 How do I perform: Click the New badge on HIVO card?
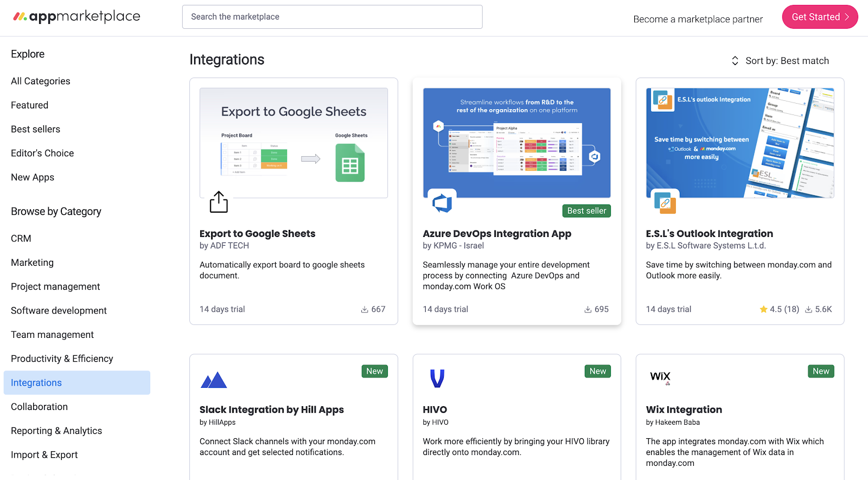tap(598, 372)
